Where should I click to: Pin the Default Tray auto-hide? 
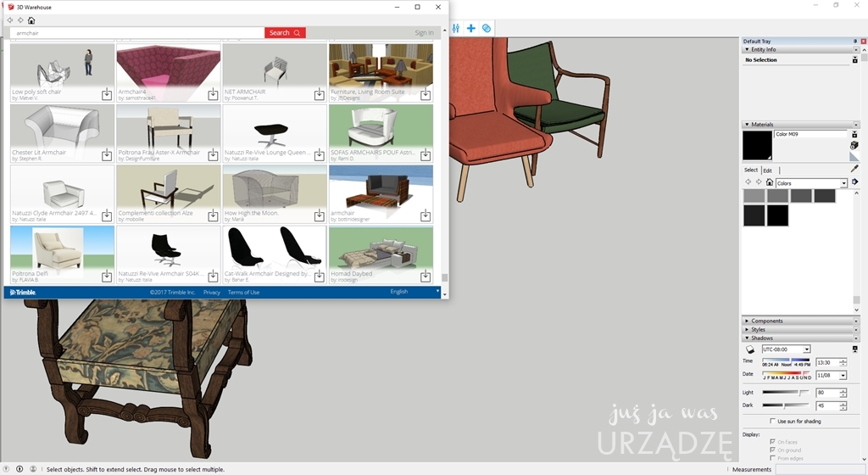[854, 41]
